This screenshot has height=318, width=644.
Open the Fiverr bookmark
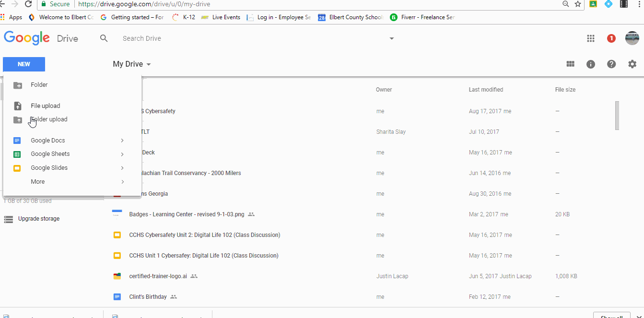(422, 17)
